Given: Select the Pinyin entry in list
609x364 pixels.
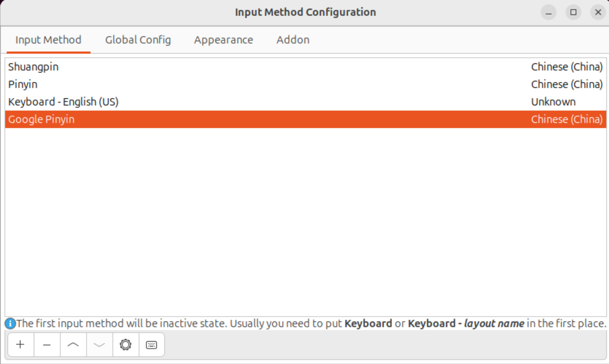Looking at the screenshot, I should click(23, 84).
